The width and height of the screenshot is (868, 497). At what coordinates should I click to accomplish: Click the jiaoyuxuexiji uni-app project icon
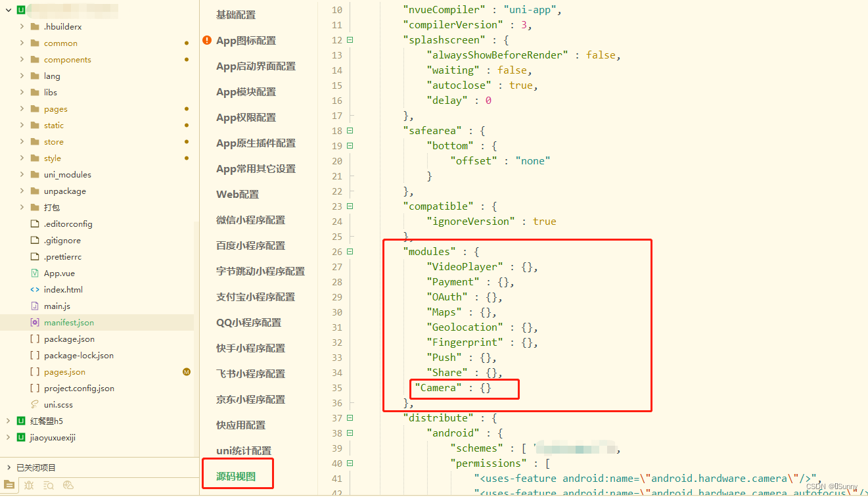coord(21,437)
